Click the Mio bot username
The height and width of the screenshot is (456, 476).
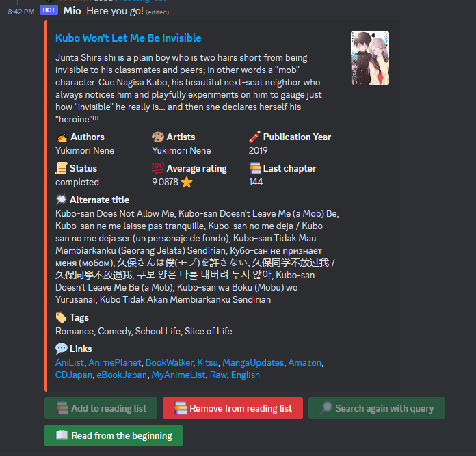[72, 11]
